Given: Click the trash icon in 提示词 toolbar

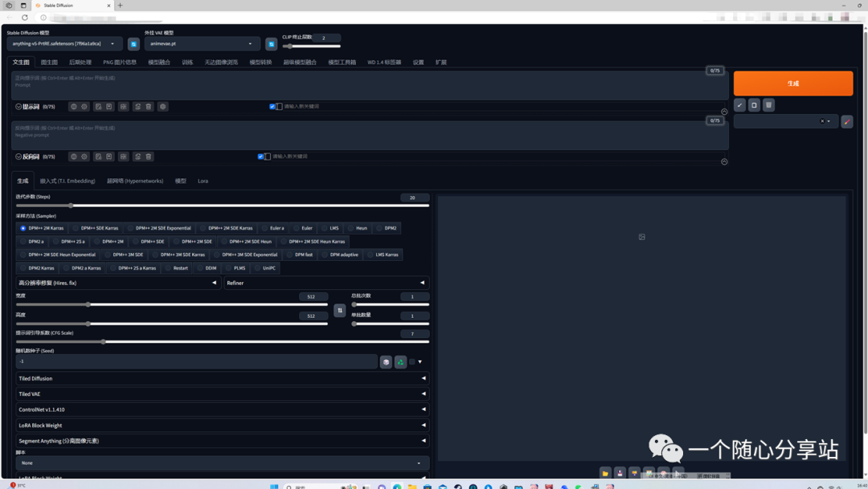Looking at the screenshot, I should pos(149,107).
